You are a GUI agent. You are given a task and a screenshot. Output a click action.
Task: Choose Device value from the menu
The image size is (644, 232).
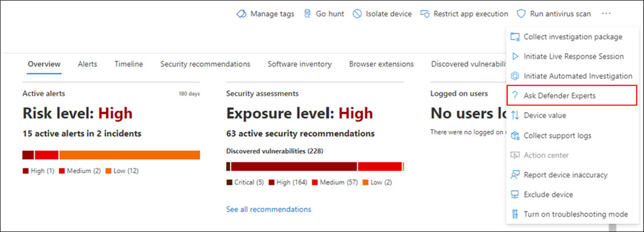[x=545, y=115]
